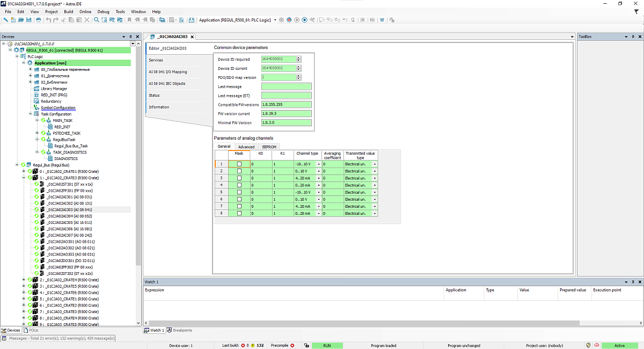Screen dimensions: 644x349
Task: Open the AI 08 041 I/O Mapping page
Action: pyautogui.click(x=168, y=72)
